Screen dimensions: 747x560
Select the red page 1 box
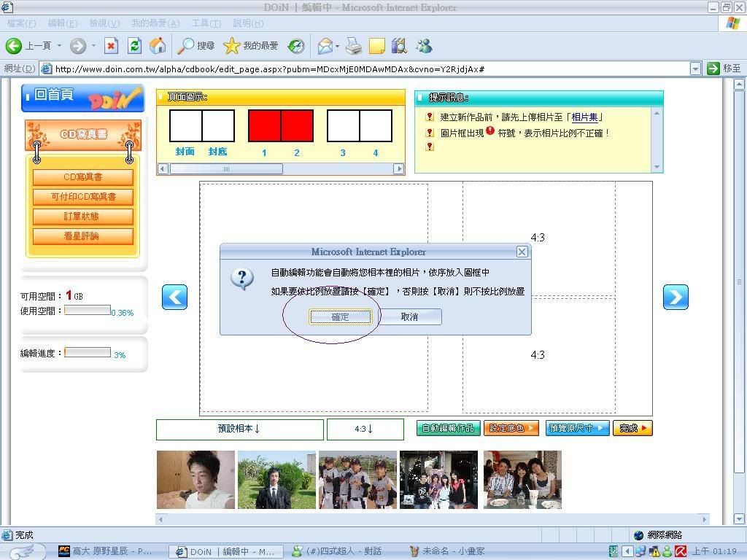(264, 125)
